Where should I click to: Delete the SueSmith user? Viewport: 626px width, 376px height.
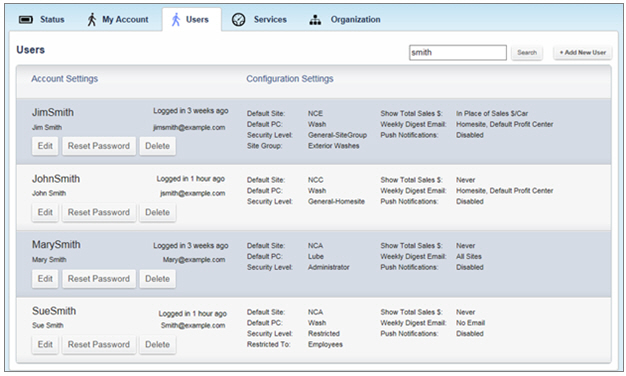click(x=157, y=344)
